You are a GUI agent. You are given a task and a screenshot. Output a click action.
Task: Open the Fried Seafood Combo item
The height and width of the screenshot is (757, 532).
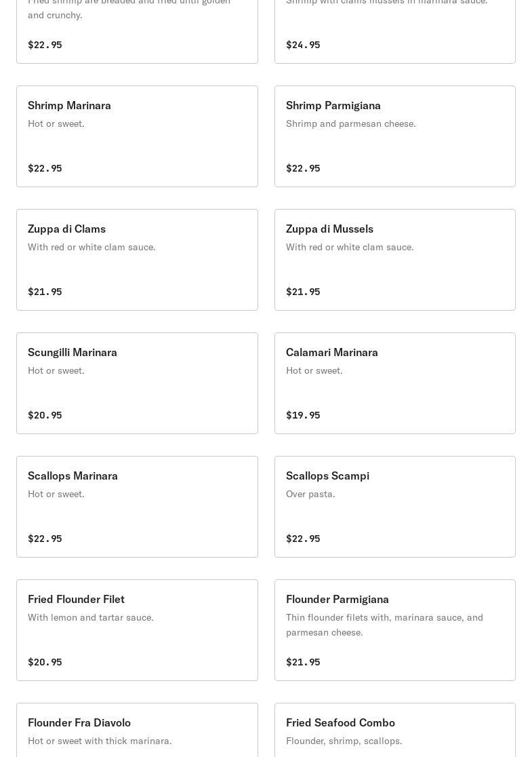point(395,730)
